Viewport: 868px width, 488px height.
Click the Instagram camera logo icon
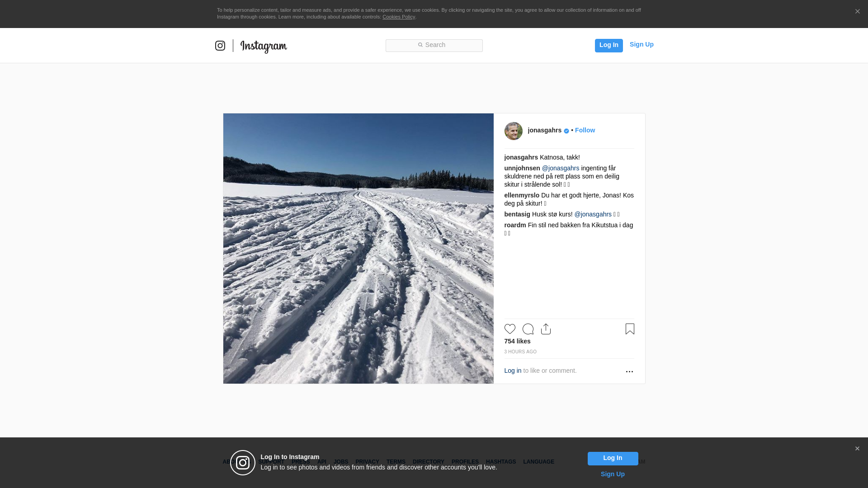coord(220,46)
